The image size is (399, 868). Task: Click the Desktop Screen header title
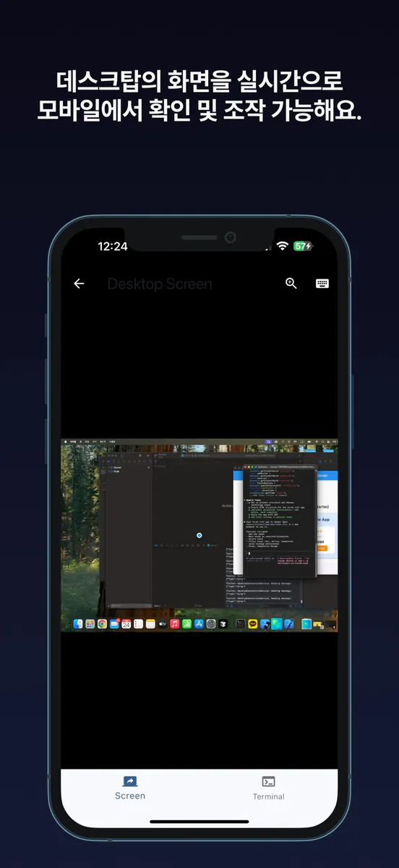point(160,284)
